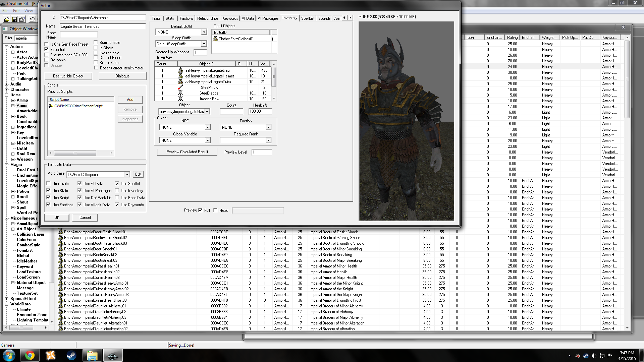Check the Invulnerable option
The height and width of the screenshot is (362, 644).
[96, 53]
